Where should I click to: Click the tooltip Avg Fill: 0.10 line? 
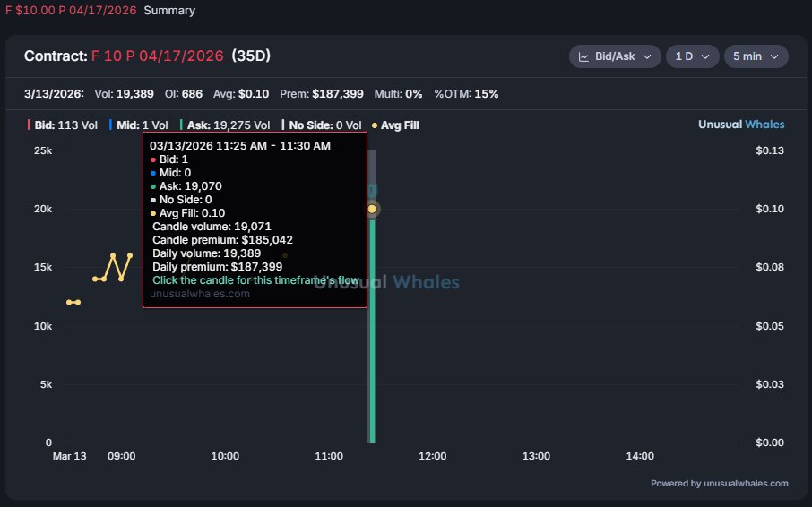click(x=187, y=213)
